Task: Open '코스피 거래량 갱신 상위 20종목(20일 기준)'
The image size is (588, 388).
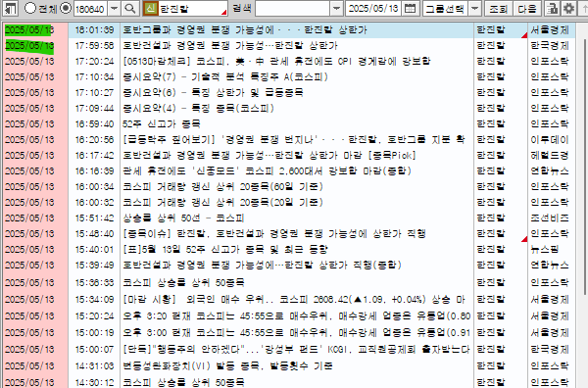Action: (x=222, y=203)
